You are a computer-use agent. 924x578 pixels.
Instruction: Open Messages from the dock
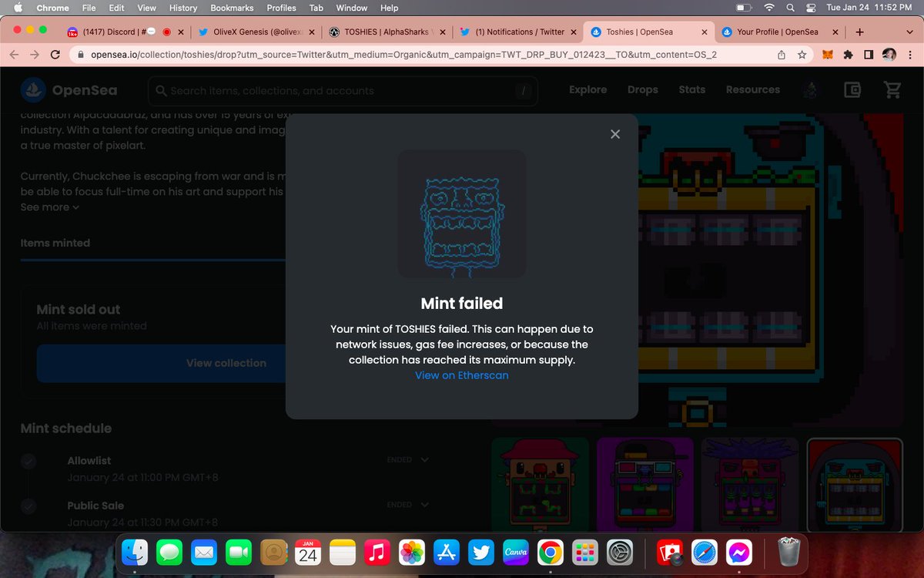tap(169, 553)
